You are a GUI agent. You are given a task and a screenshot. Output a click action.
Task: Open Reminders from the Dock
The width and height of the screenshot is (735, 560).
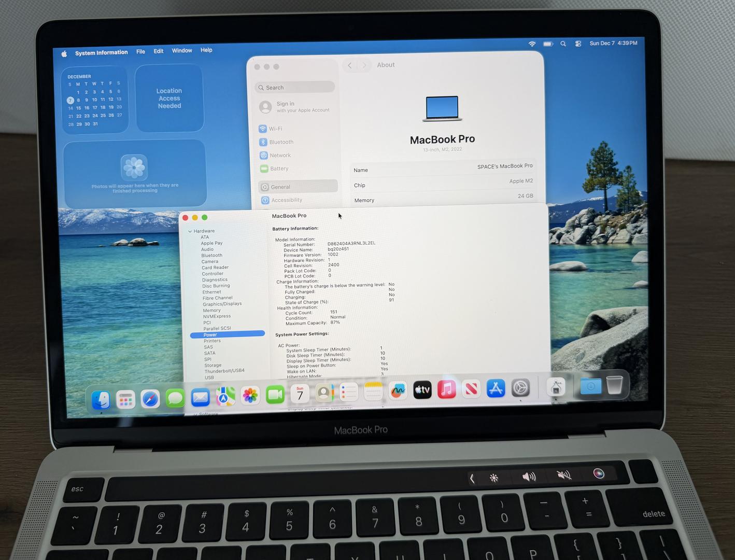tap(349, 392)
